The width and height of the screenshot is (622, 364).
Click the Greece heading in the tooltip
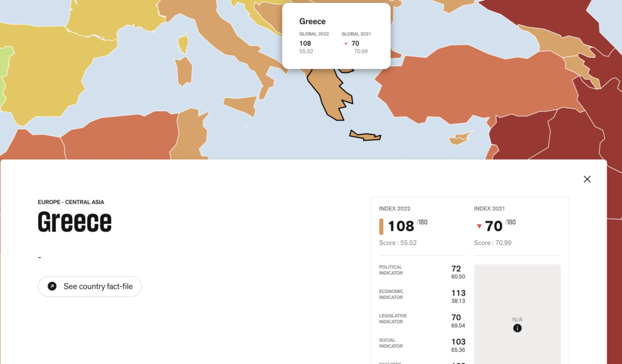coord(312,21)
